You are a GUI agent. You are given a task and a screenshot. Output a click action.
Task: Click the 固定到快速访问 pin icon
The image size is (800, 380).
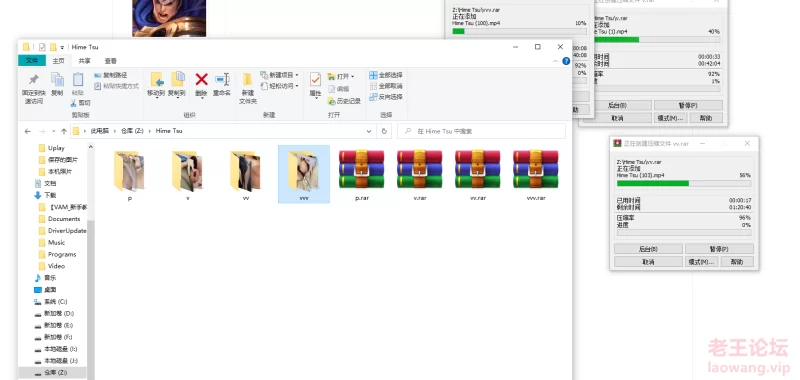[x=34, y=80]
